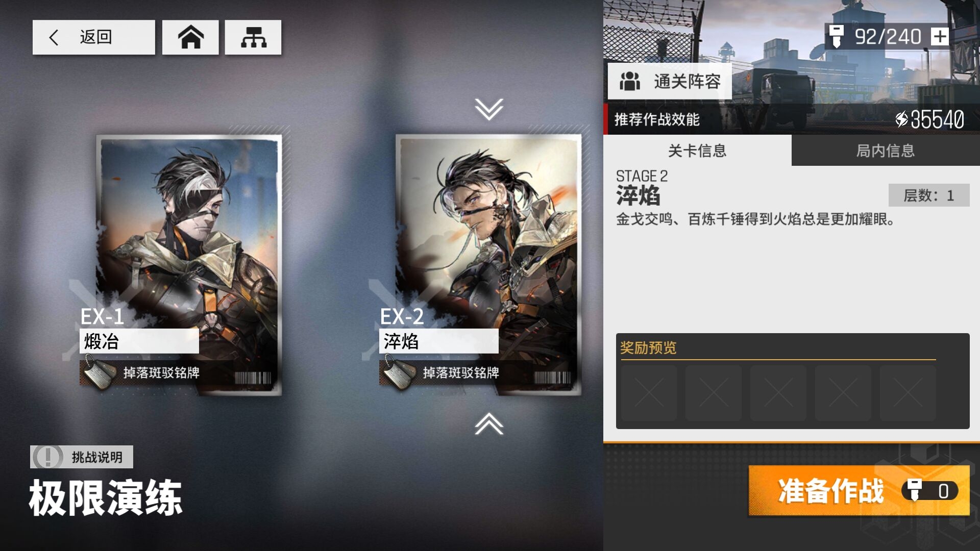The width and height of the screenshot is (980, 551).
Task: Click the squad icon in 通关阵容
Action: coord(630,81)
